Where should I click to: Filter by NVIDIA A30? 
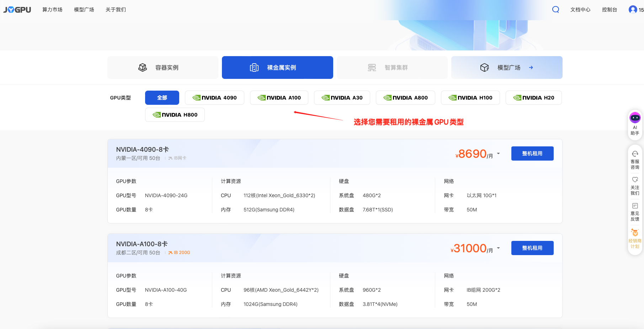[x=342, y=98]
